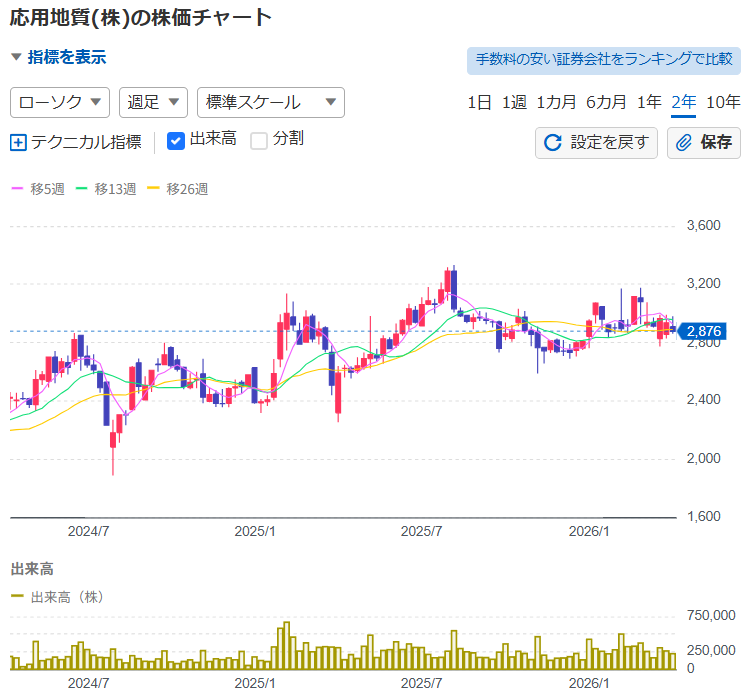Open the 手数料の安い証券会社 ranking link
This screenshot has height=696, width=750.
[x=603, y=60]
